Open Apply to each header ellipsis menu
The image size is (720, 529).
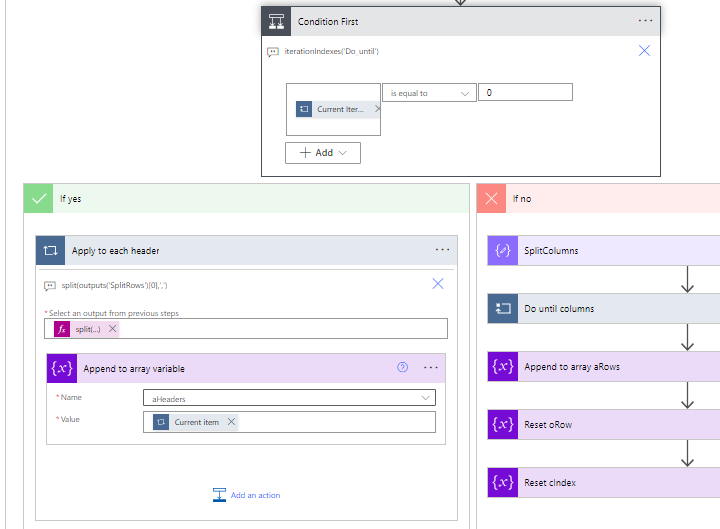pos(442,250)
